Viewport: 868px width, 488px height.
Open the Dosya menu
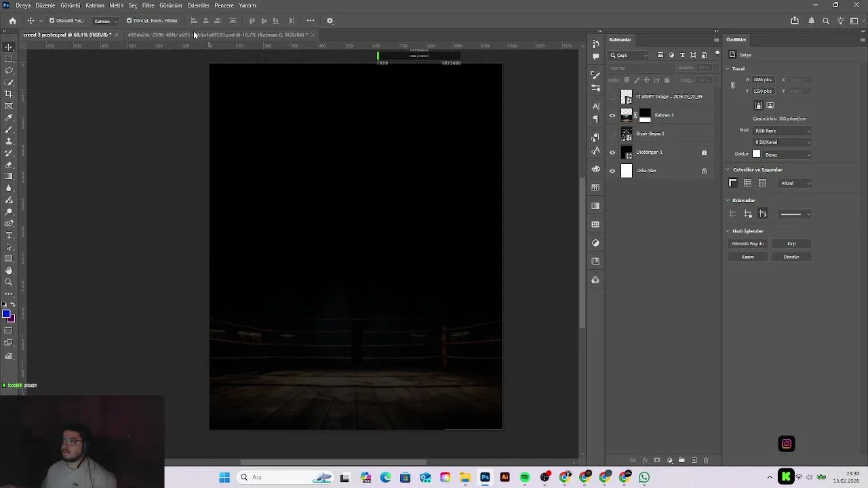pos(23,5)
